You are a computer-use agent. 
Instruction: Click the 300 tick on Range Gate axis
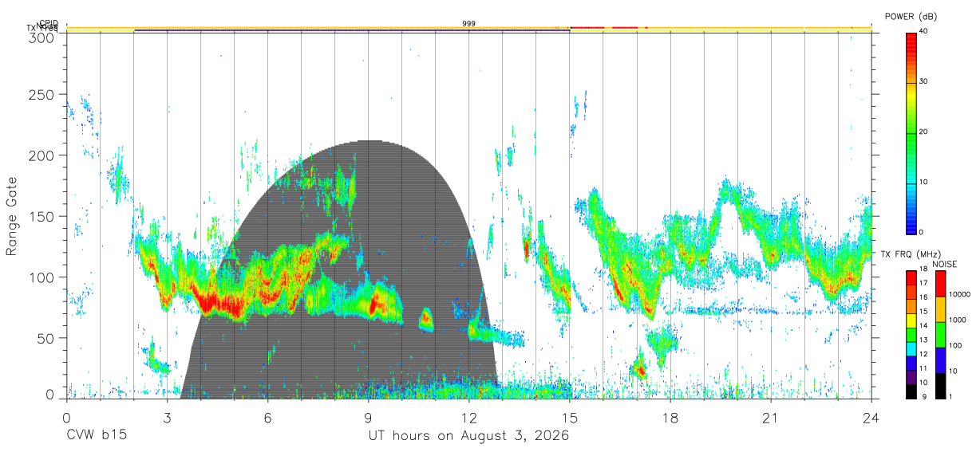pos(41,37)
